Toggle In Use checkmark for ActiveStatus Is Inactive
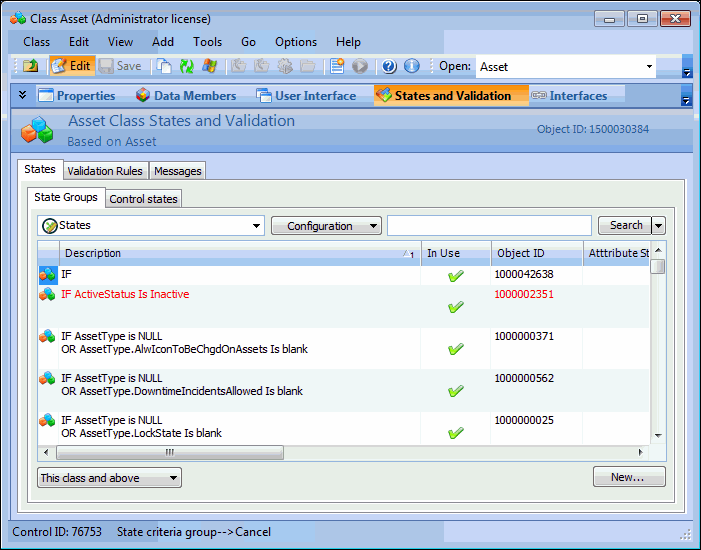 (x=456, y=308)
